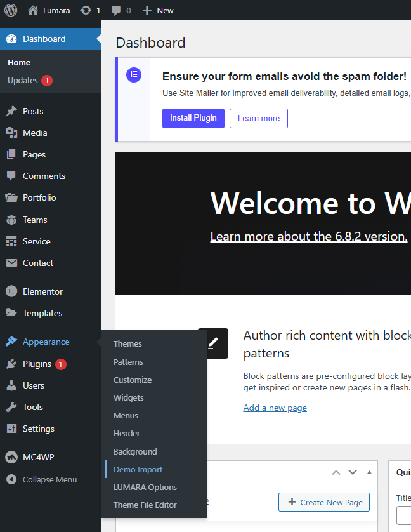The width and height of the screenshot is (411, 532).
Task: Click the WordPress logo icon
Action: [11, 10]
